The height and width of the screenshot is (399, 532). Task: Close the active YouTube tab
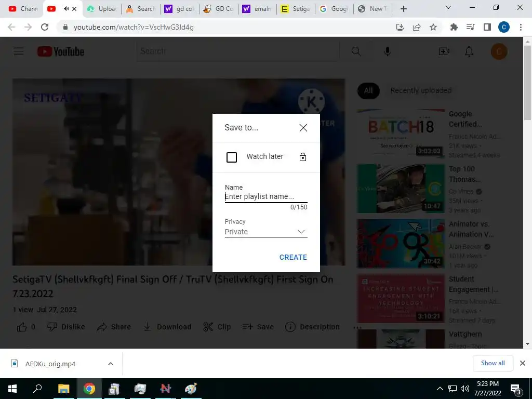74,9
